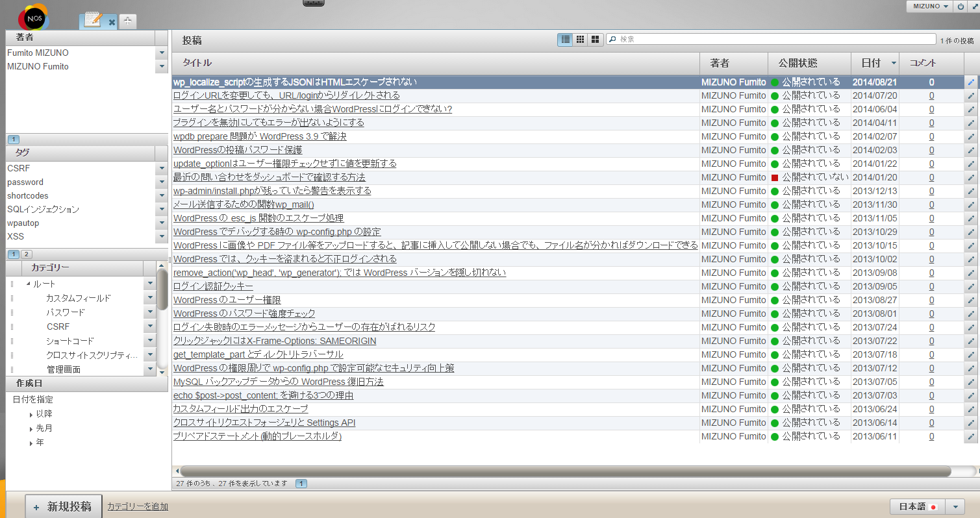Click pencil icon for ログインURLを変更しても row
The height and width of the screenshot is (518, 980).
coord(971,95)
